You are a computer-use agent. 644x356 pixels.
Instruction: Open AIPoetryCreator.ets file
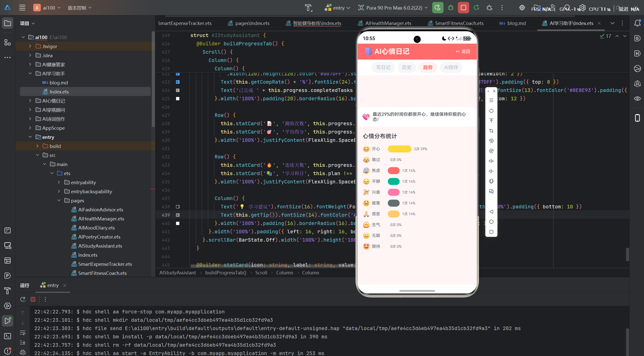click(99, 237)
